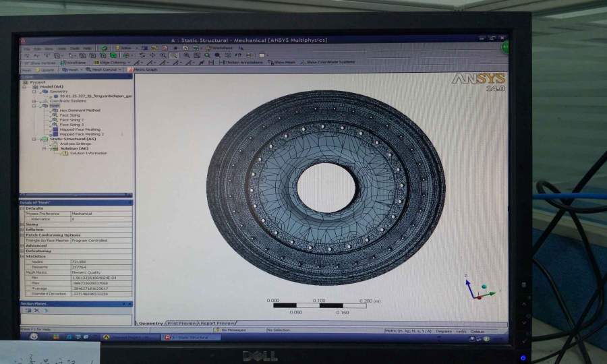Toggle Show Coordinate Systems
Viewport: 607px width, 364px height.
pos(328,62)
